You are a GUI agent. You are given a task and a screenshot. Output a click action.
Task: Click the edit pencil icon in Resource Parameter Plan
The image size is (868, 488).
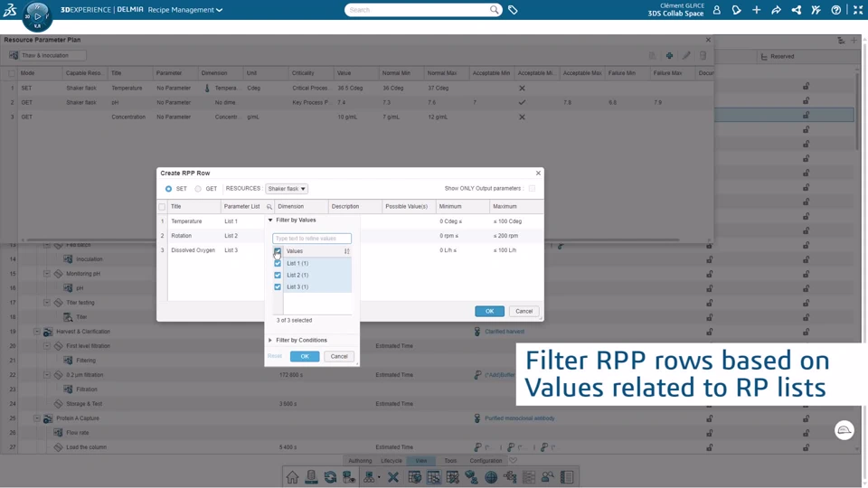[x=686, y=56]
